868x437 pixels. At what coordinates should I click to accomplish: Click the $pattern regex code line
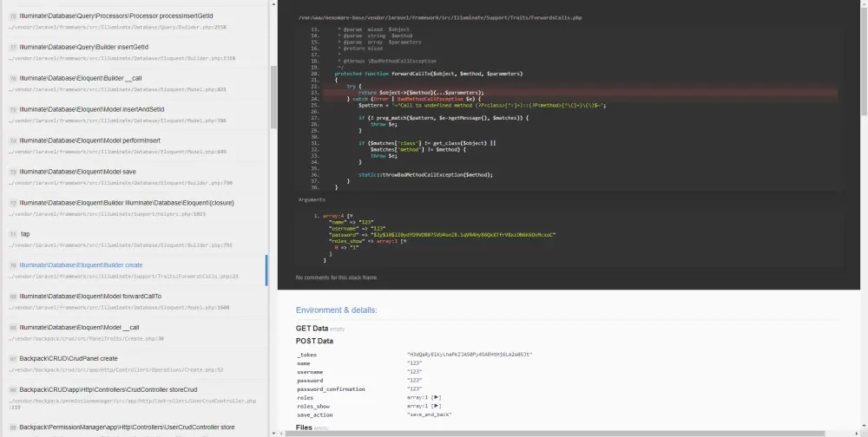(x=482, y=105)
